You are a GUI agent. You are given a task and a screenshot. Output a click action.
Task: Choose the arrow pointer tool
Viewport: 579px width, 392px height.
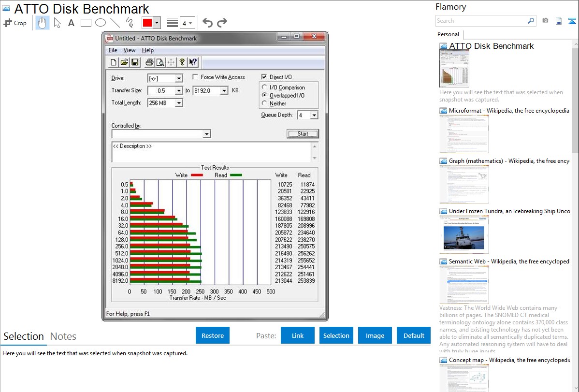tap(57, 23)
